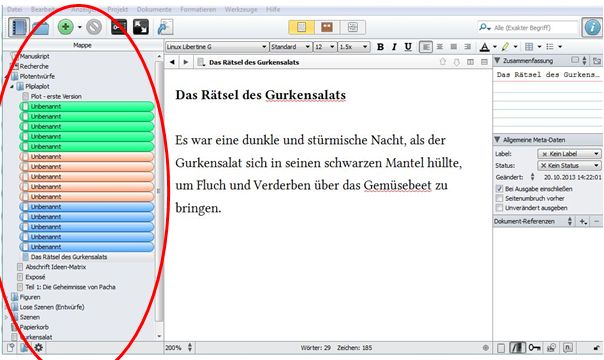The width and height of the screenshot is (604, 360).
Task: Open the list style dropdown arrow
Action: click(x=560, y=47)
